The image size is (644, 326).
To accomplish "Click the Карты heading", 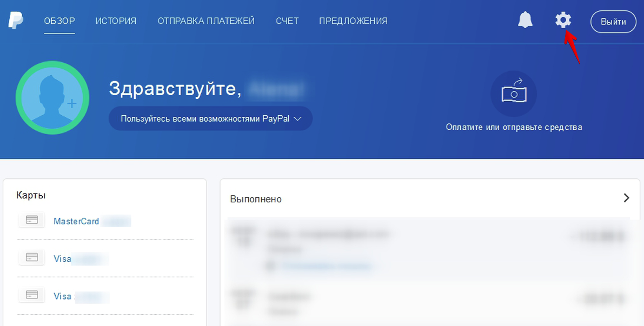I will (31, 195).
